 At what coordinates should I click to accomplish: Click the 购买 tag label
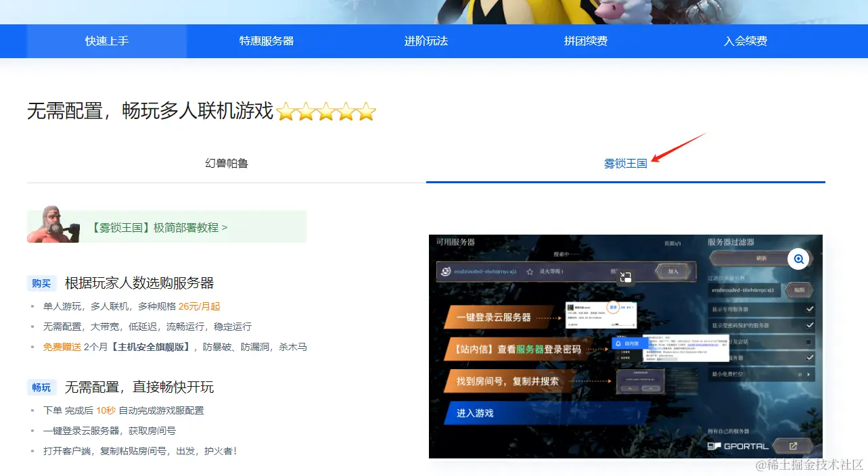coord(41,283)
